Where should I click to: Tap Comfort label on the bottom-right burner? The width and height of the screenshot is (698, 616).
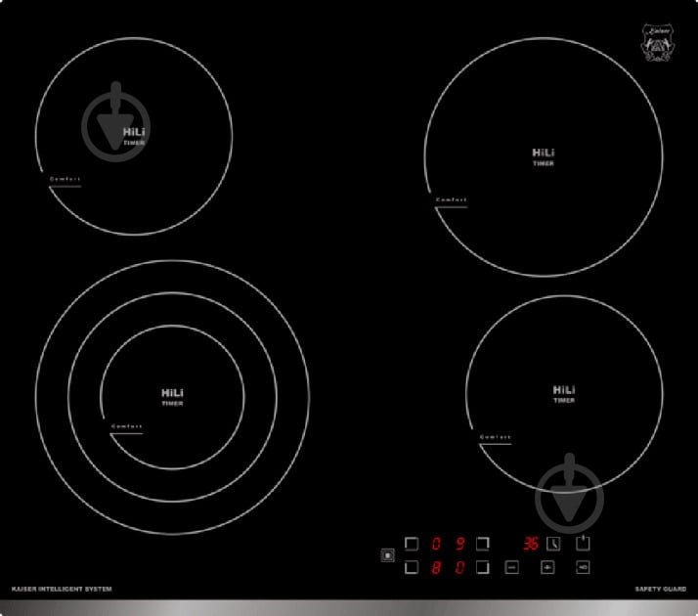click(x=496, y=436)
